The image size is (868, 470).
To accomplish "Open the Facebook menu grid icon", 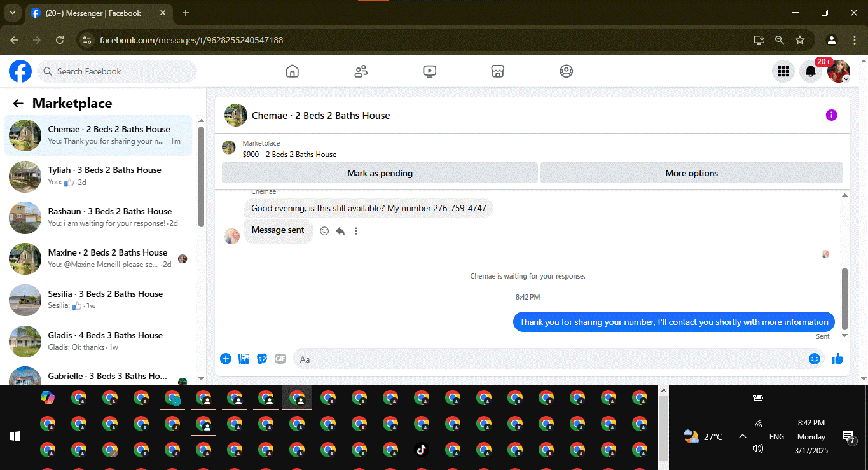I will pyautogui.click(x=783, y=71).
